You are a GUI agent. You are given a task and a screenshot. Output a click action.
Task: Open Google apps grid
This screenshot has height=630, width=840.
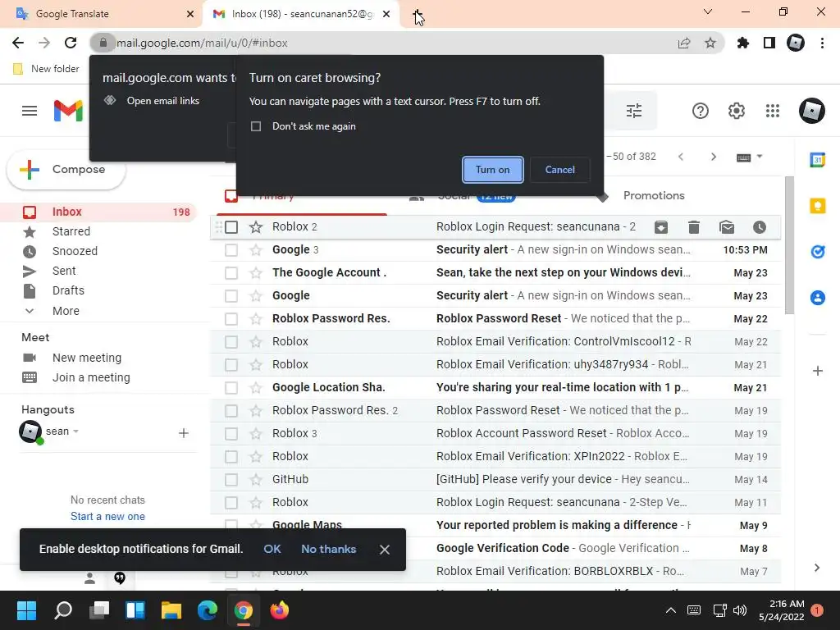pos(773,111)
